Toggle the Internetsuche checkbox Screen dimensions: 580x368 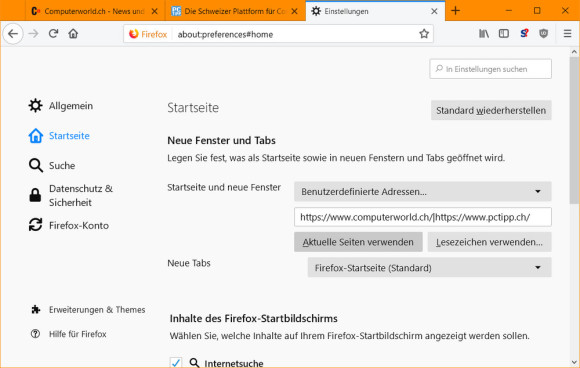coord(176,362)
